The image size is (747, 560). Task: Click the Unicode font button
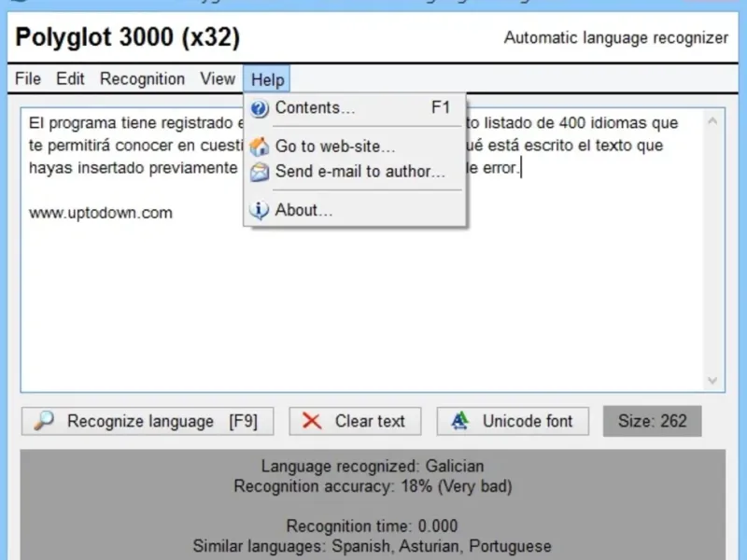click(513, 421)
